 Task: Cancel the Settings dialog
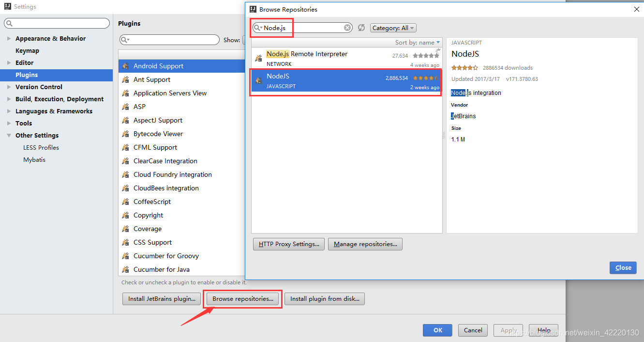473,330
